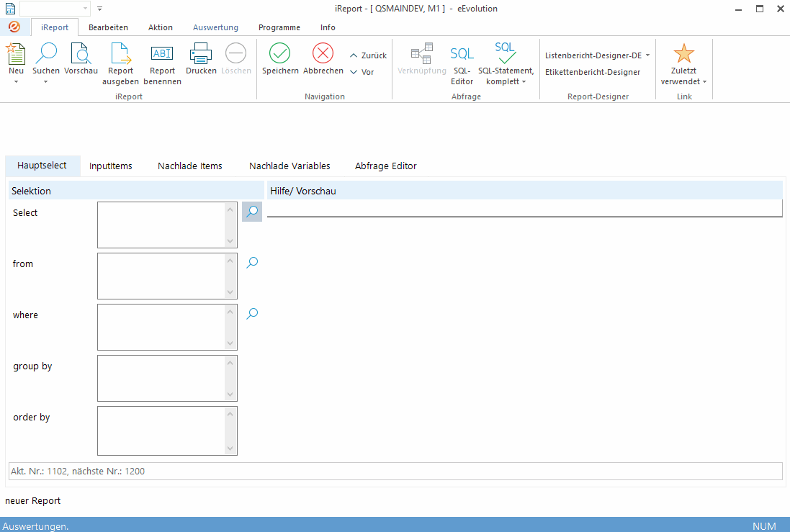Screen dimensions: 790x532
Task: Click into the Select text area
Action: coord(161,225)
